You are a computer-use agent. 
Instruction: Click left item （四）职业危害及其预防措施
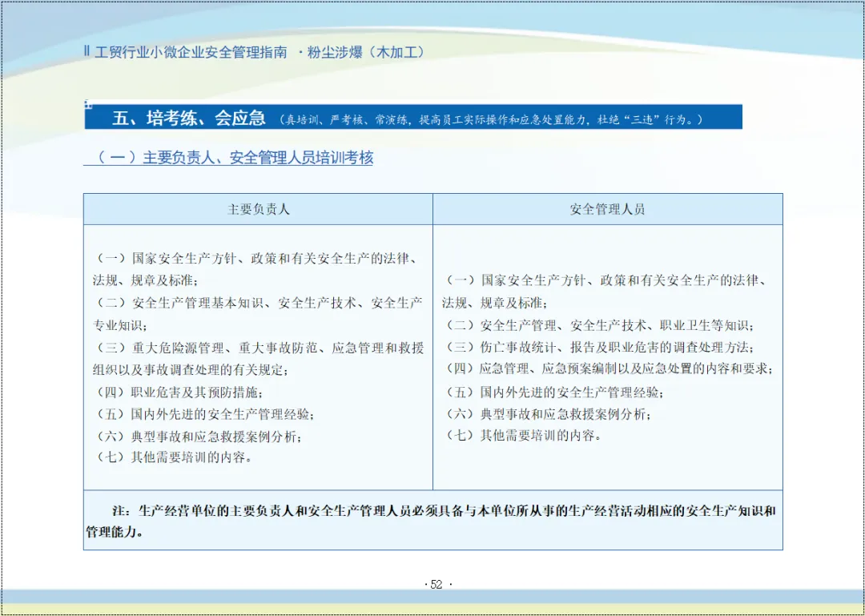(x=179, y=392)
